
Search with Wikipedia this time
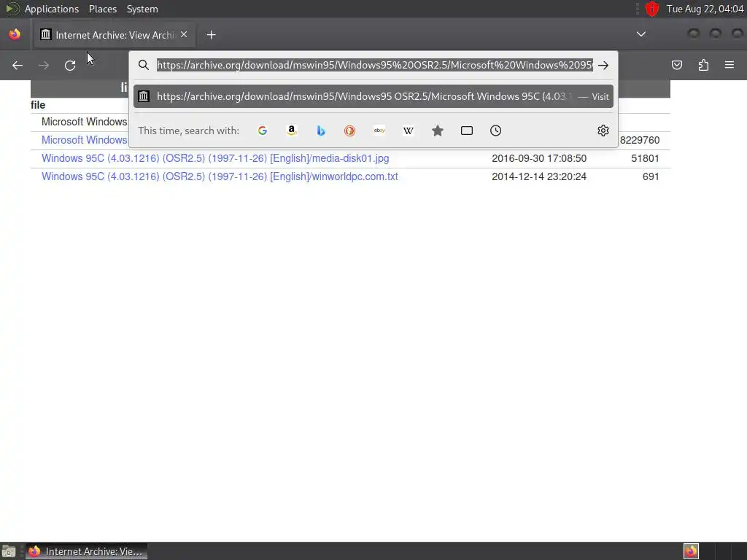coord(409,131)
